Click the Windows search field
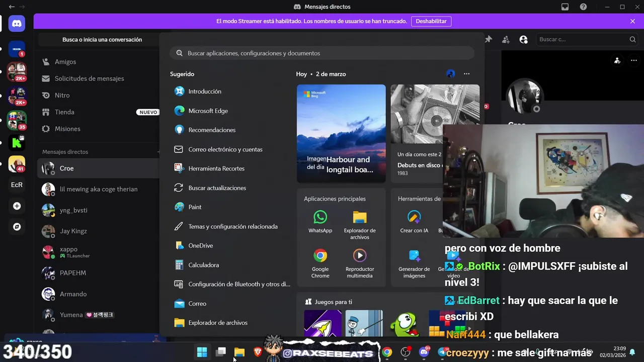Viewport: 644px width, 362px height. pos(322,53)
